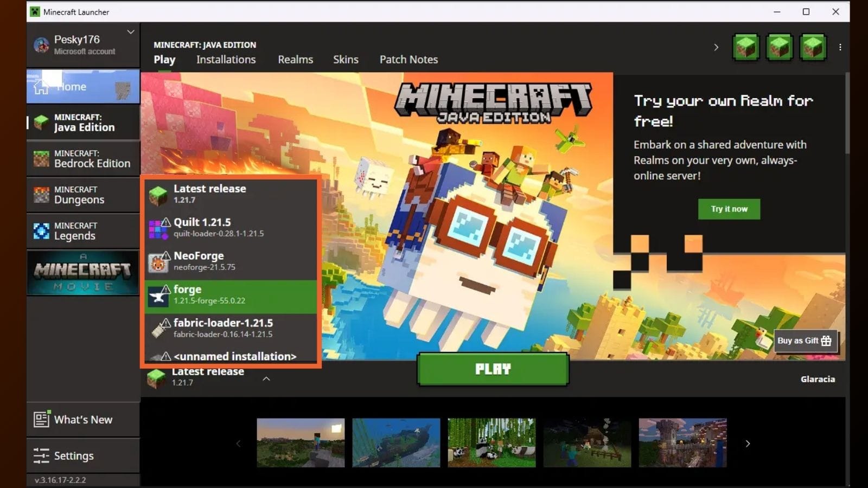868x488 pixels.
Task: Open the panda bamboo screenshot thumbnail
Action: tap(492, 442)
